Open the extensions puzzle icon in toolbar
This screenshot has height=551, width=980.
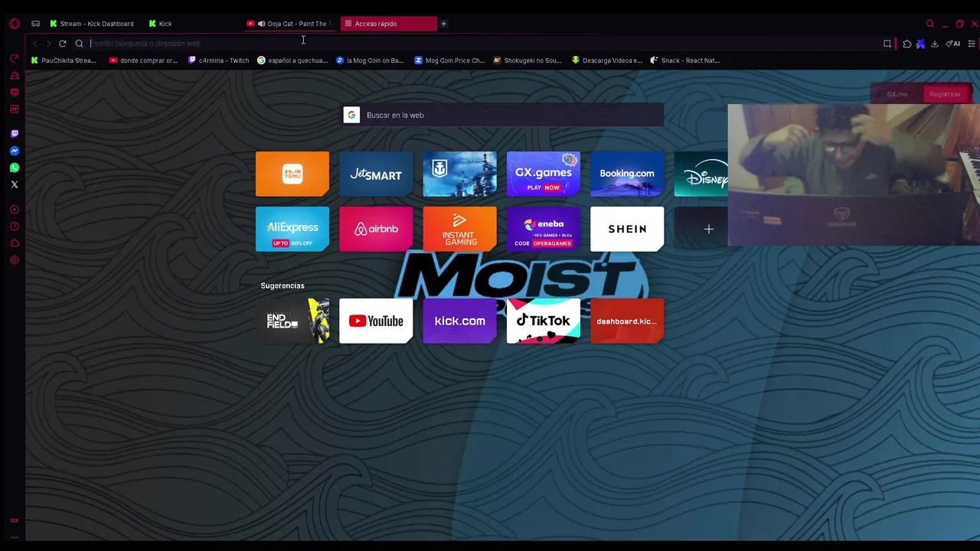coord(907,44)
